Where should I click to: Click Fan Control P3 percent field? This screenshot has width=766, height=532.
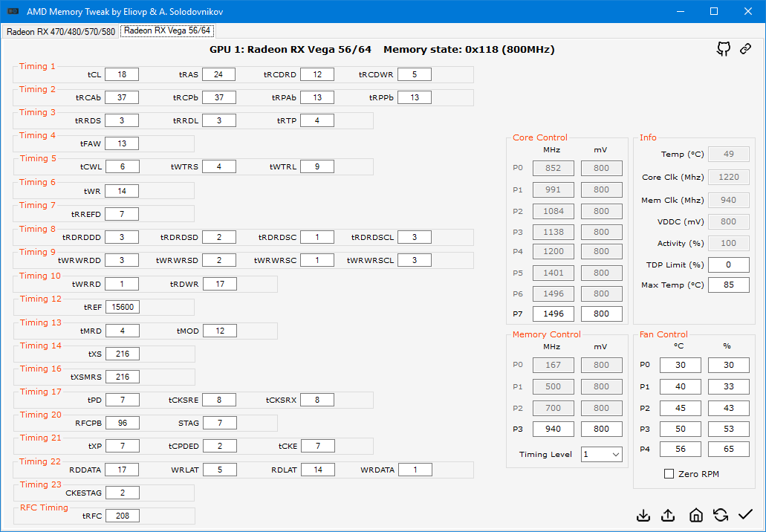pos(728,429)
